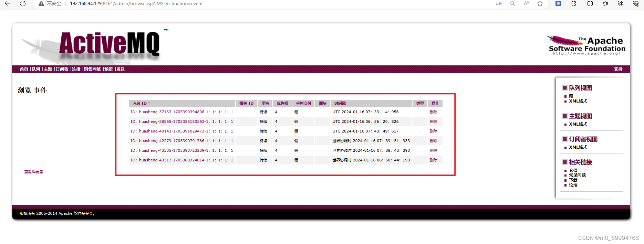Open the favorites list icon
The width and height of the screenshot is (644, 244).
click(605, 3)
